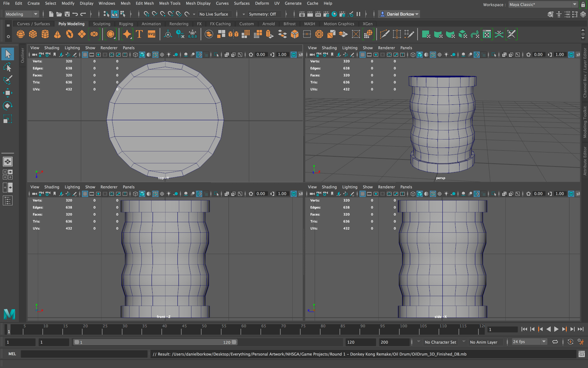Toggle color management ON in side view
The image size is (588, 368).
pyautogui.click(x=571, y=194)
